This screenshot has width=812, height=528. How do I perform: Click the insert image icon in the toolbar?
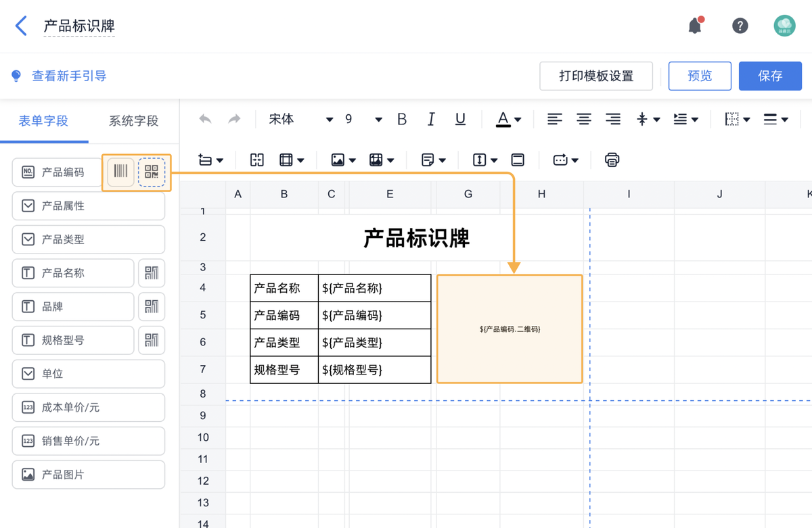tap(338, 160)
